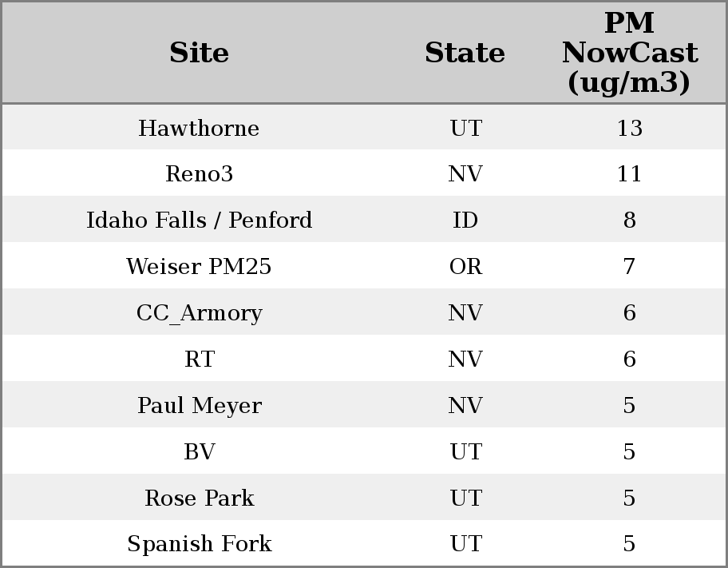Click the CC_Armory site cell
Screen dimensions: 728x568
[x=199, y=313]
